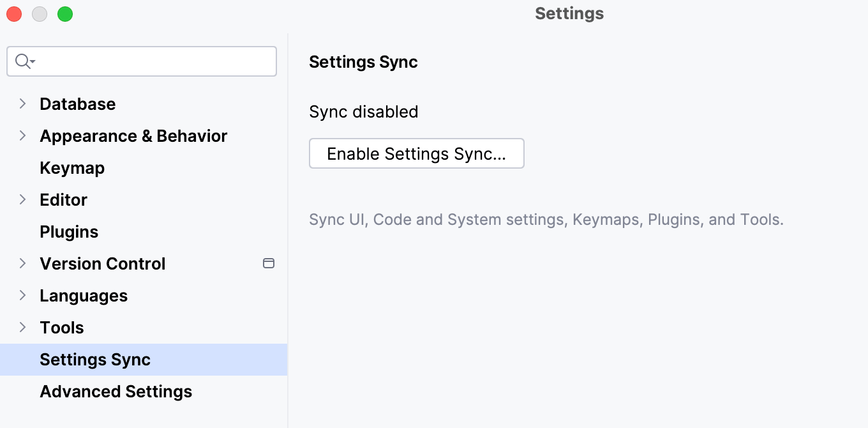Click the editor-tab icon beside Version Control
Viewport: 868px width, 428px height.
[269, 263]
